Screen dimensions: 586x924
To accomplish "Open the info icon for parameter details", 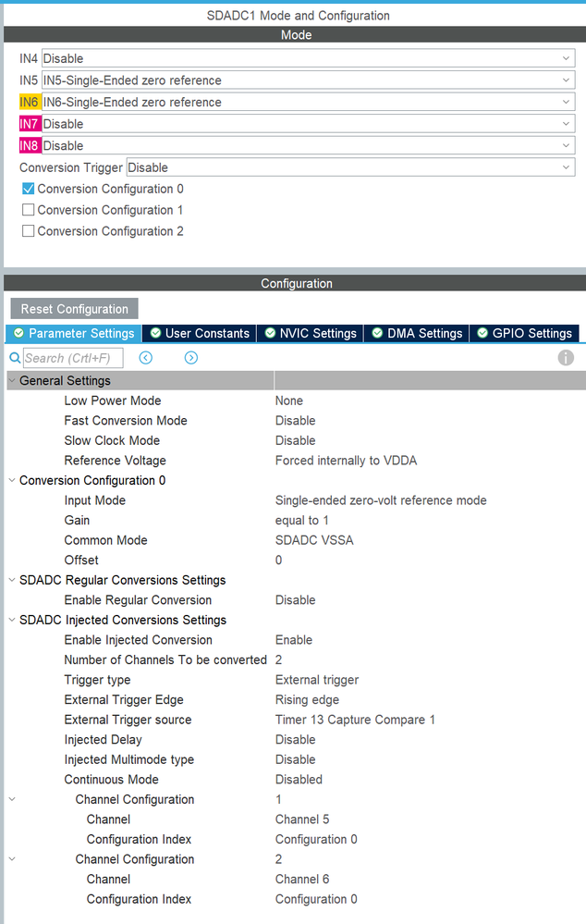I will [x=566, y=358].
